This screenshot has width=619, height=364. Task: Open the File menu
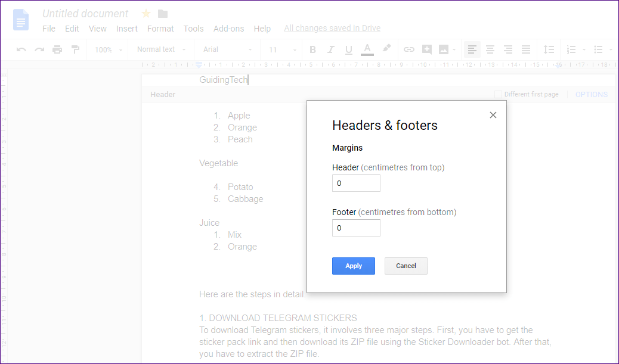pyautogui.click(x=49, y=29)
